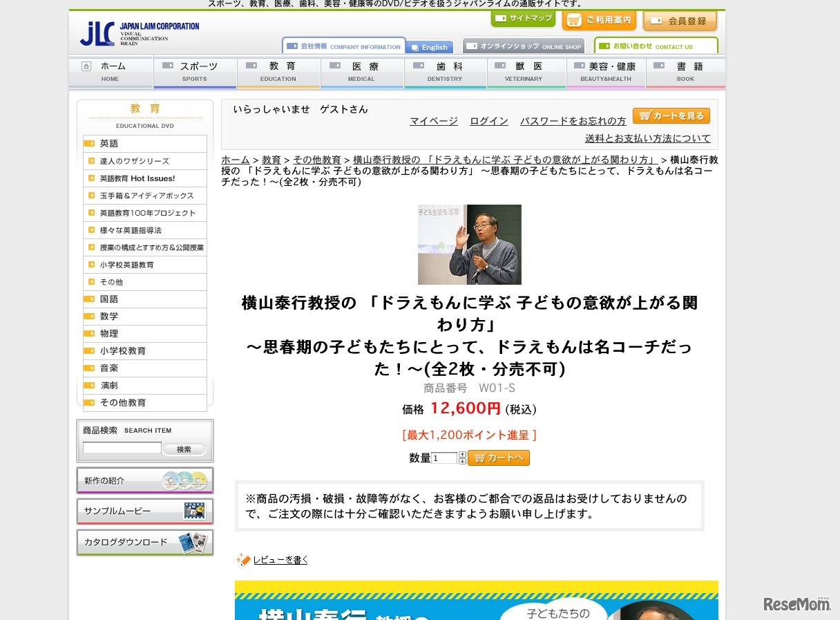Click the pencil icon next to レビューを書く
This screenshot has height=620, width=840.
243,560
